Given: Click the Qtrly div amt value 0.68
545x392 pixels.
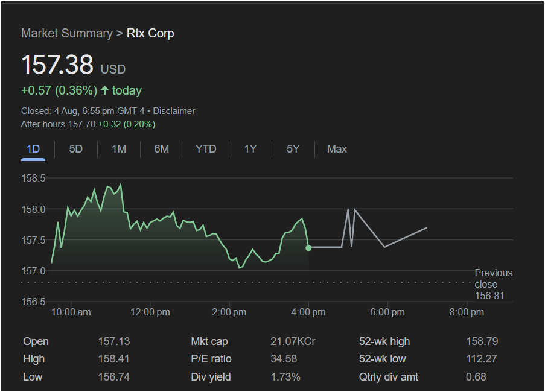Looking at the screenshot, I should coord(476,377).
